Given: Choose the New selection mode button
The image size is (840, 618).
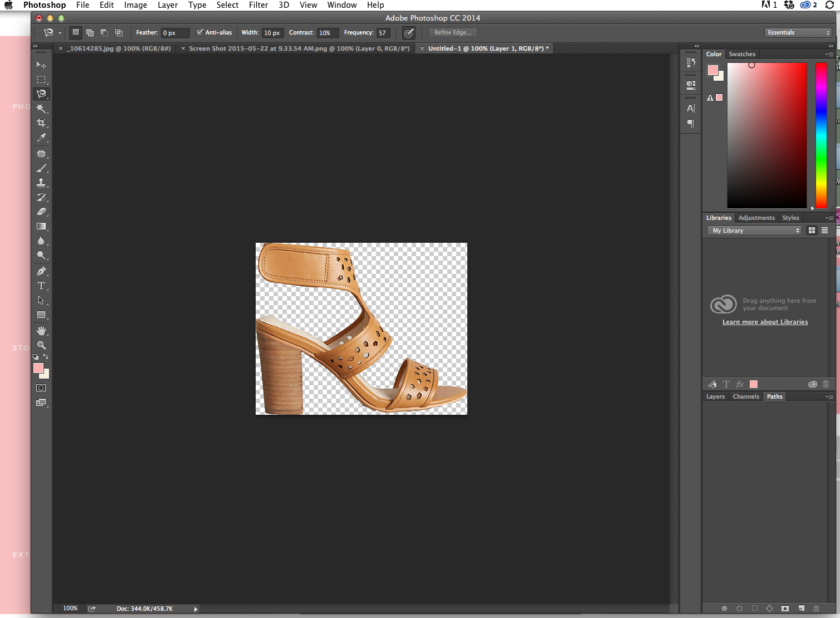Looking at the screenshot, I should pyautogui.click(x=76, y=32).
